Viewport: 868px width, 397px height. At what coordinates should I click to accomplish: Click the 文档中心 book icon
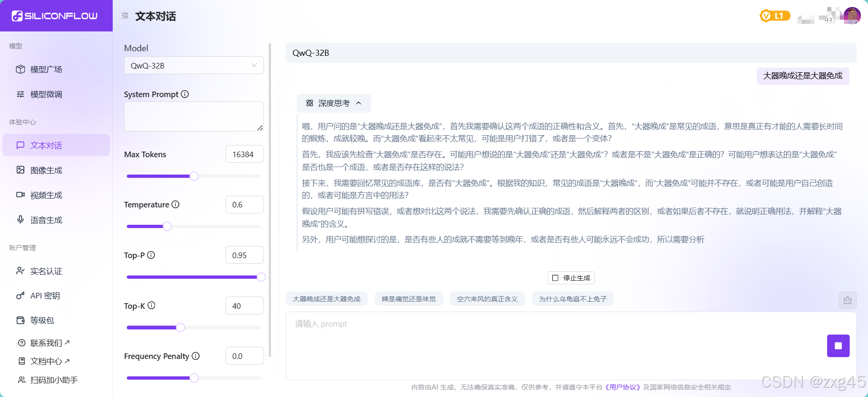point(22,361)
